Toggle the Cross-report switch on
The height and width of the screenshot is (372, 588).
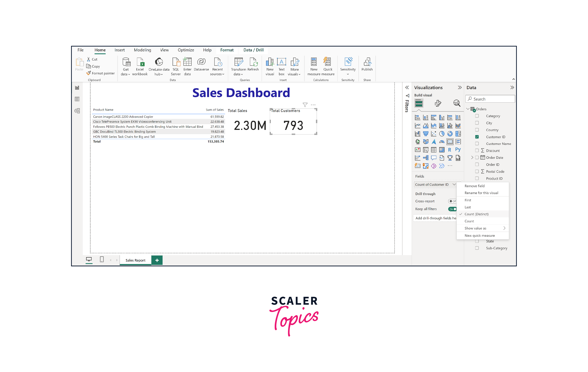(452, 201)
